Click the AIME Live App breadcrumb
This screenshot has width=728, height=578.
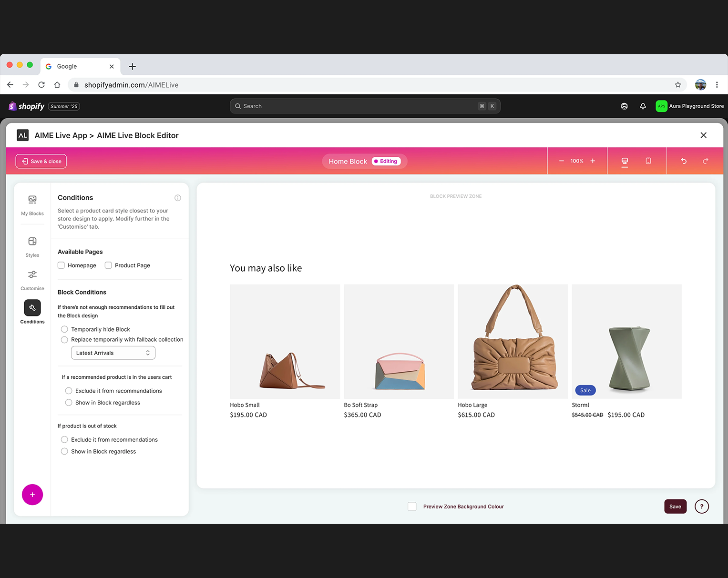(61, 135)
